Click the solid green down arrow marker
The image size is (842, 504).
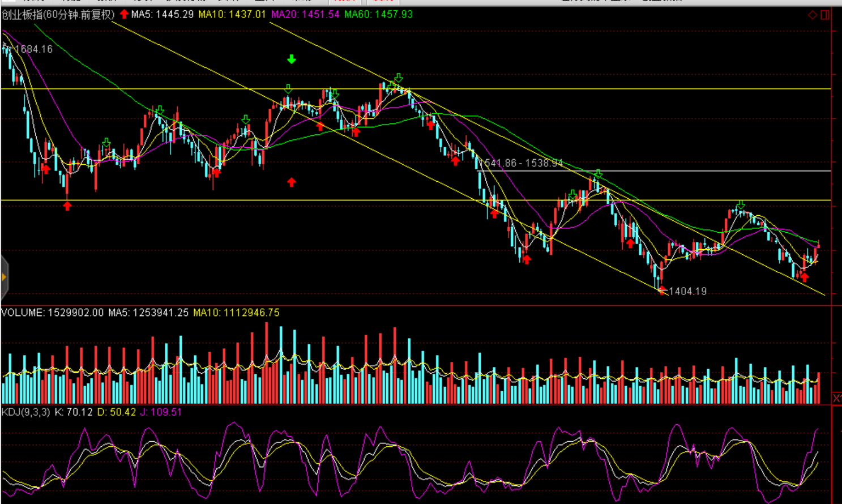point(291,59)
